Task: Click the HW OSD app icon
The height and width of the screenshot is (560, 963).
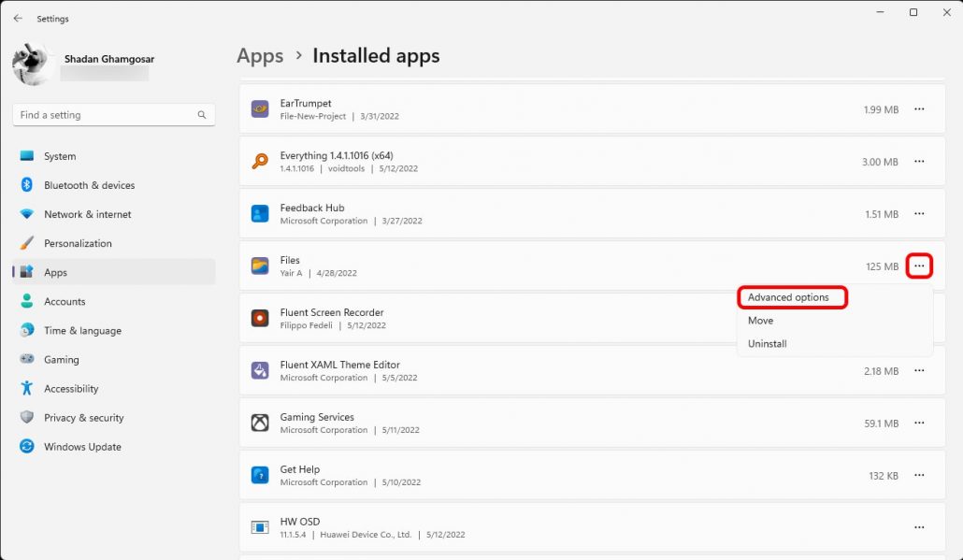Action: click(x=260, y=528)
